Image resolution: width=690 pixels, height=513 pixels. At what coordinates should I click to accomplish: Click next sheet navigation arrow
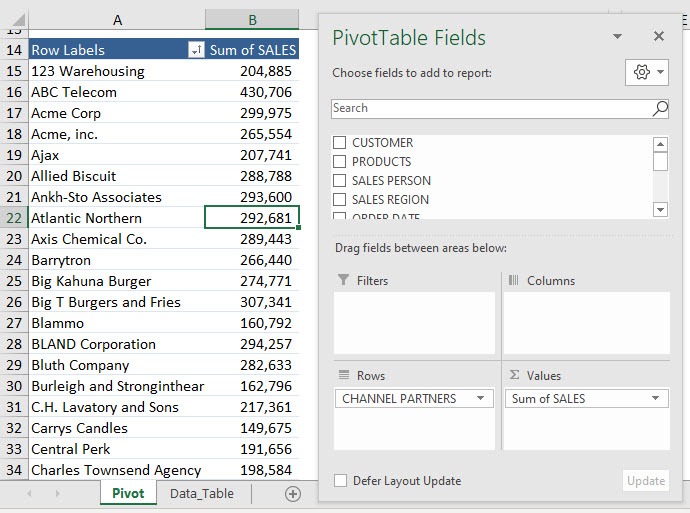click(x=57, y=494)
